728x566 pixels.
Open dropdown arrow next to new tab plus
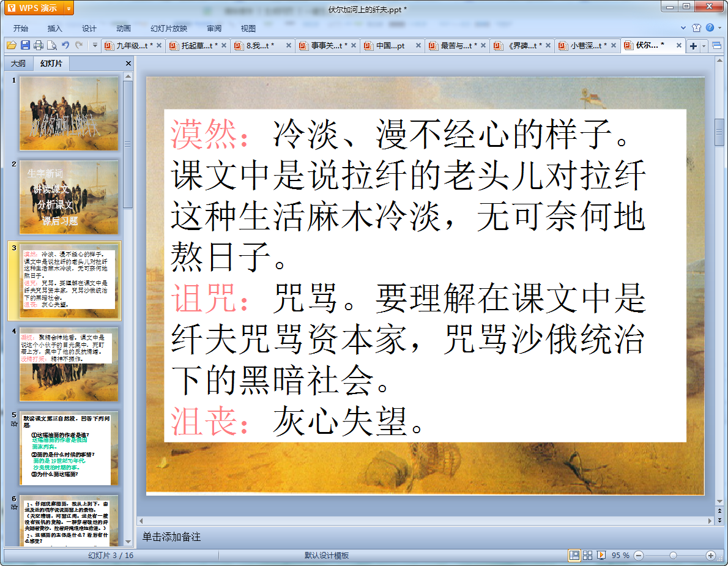[x=704, y=45]
